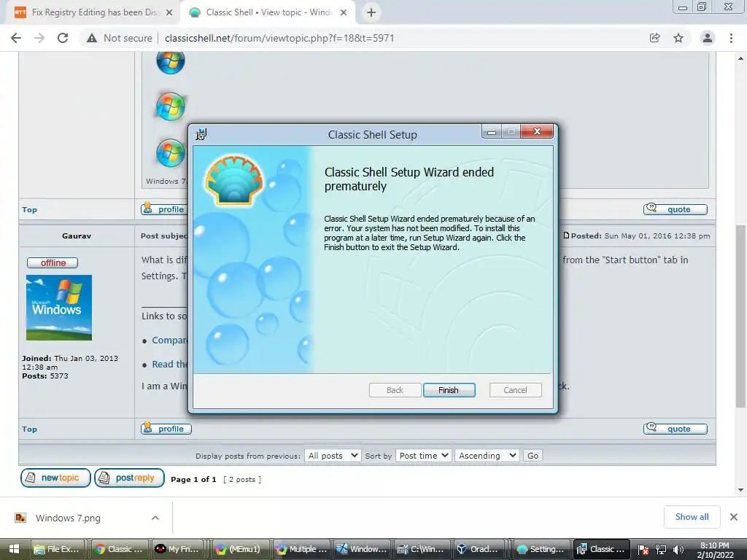747x560 pixels.
Task: Close the Classic Shell Setup dialog
Action: pos(537,131)
